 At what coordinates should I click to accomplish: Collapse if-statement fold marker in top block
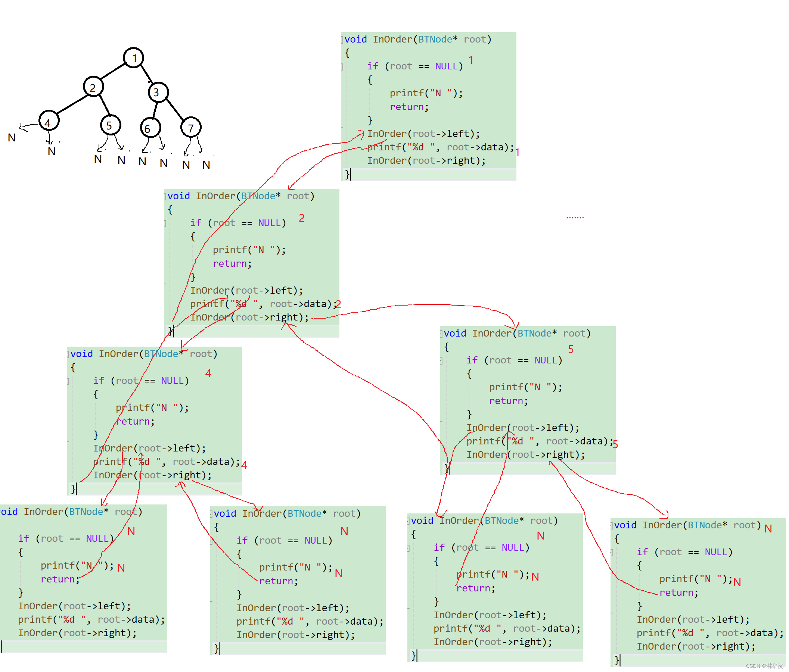[342, 67]
